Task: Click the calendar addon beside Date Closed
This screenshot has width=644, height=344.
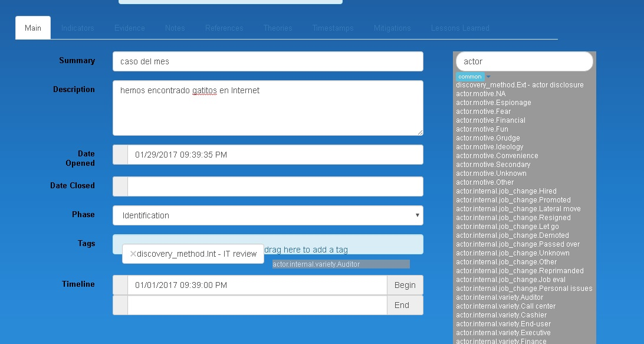Action: tap(120, 186)
